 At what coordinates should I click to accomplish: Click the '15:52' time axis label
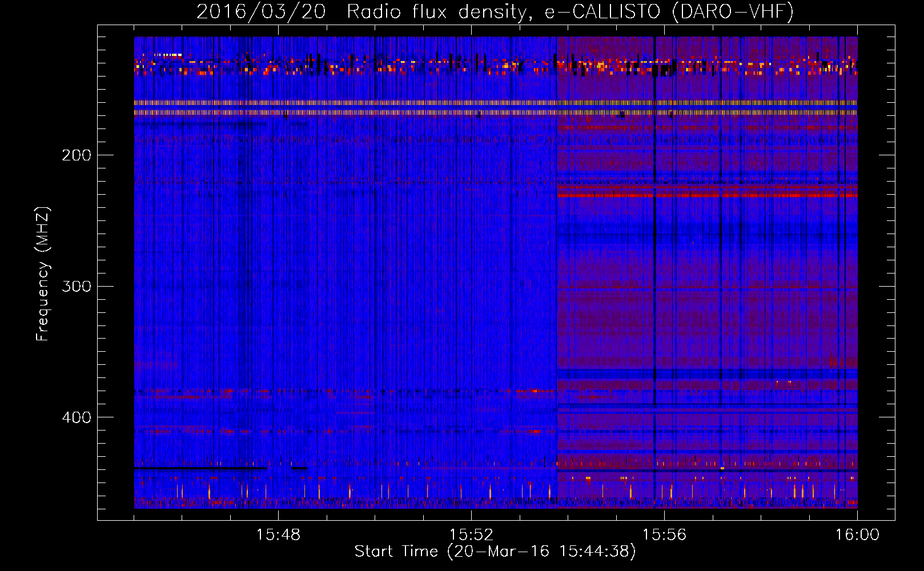point(471,535)
